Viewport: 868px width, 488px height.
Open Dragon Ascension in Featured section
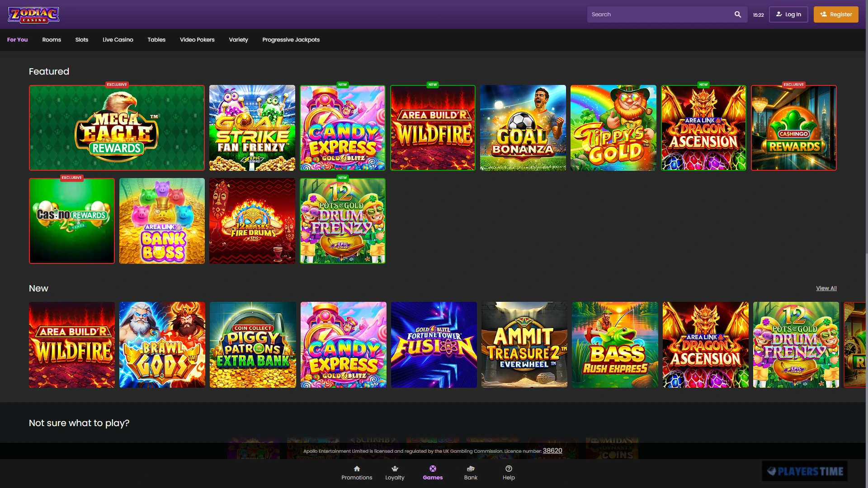point(703,128)
